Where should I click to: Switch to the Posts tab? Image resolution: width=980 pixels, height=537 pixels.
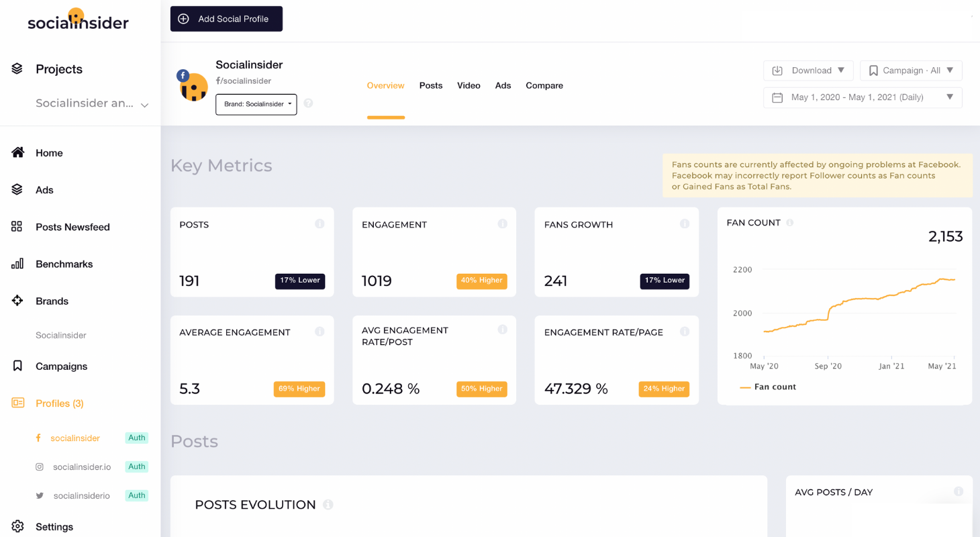click(431, 85)
